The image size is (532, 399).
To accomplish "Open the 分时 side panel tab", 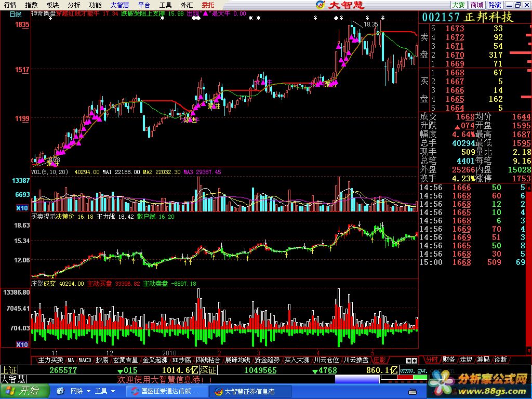I will coord(432,360).
